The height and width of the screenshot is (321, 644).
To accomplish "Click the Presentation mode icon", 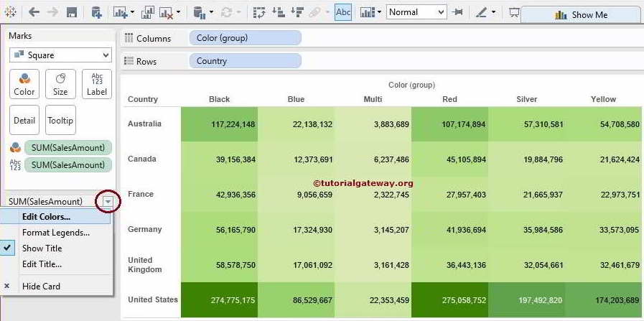I will point(513,12).
